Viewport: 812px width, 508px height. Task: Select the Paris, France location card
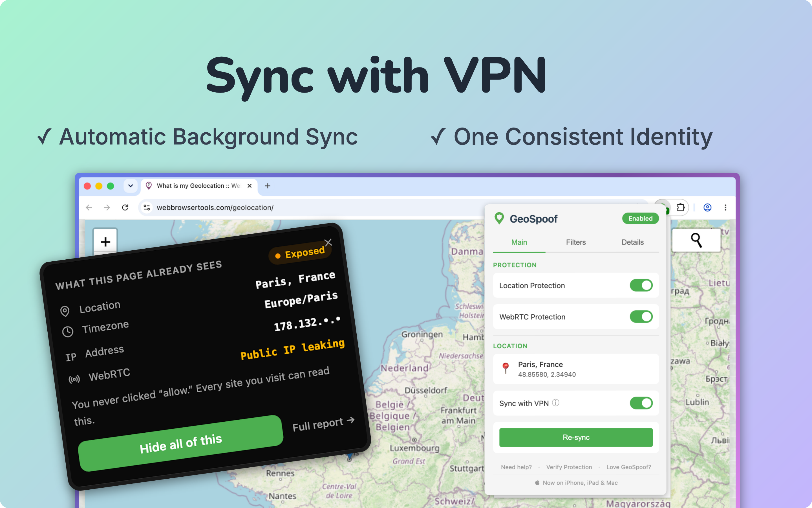click(576, 369)
